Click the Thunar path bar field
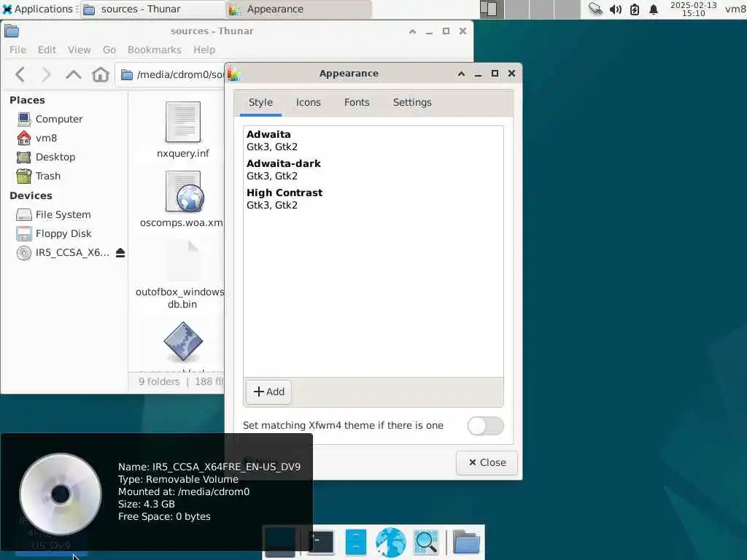 pyautogui.click(x=171, y=75)
